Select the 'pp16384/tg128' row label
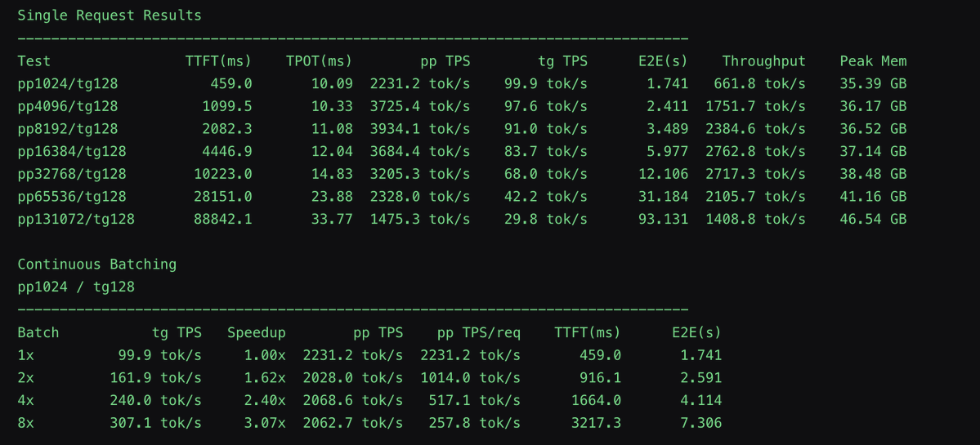Image resolution: width=980 pixels, height=445 pixels. tap(72, 151)
